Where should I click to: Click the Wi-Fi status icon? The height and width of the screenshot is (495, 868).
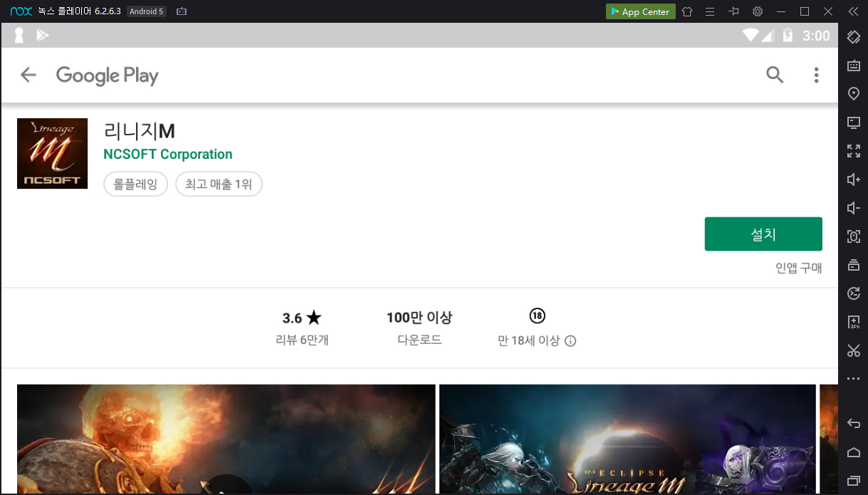pos(751,35)
